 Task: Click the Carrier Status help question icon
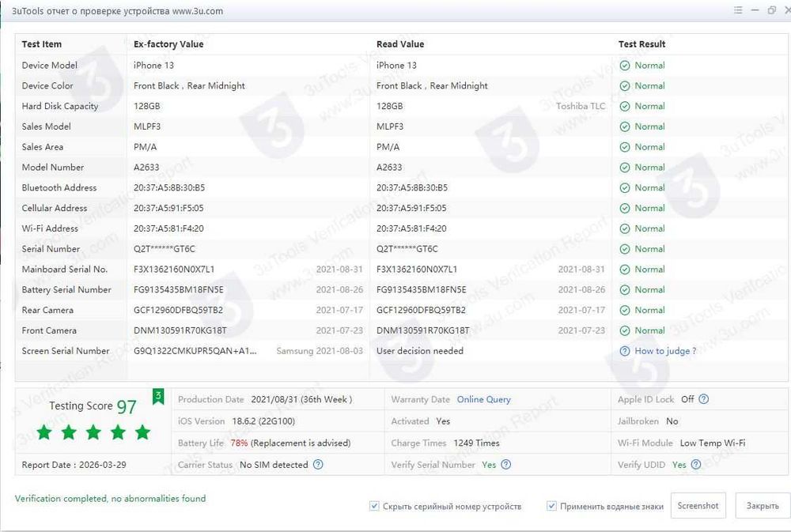coord(318,465)
